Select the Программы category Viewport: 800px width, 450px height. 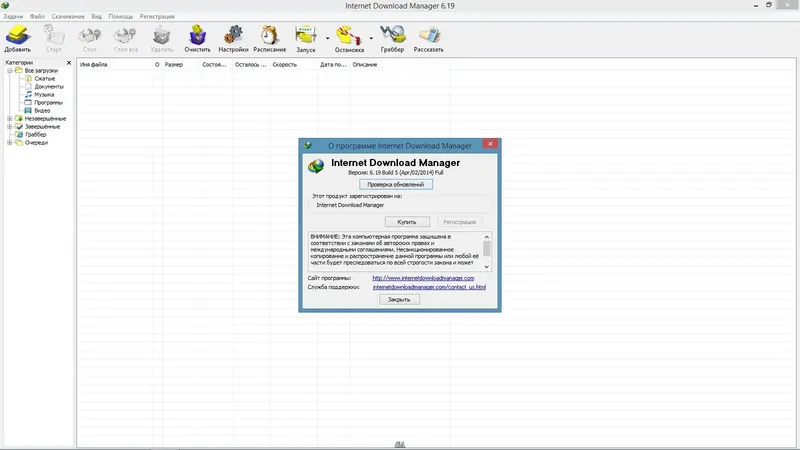pos(48,103)
